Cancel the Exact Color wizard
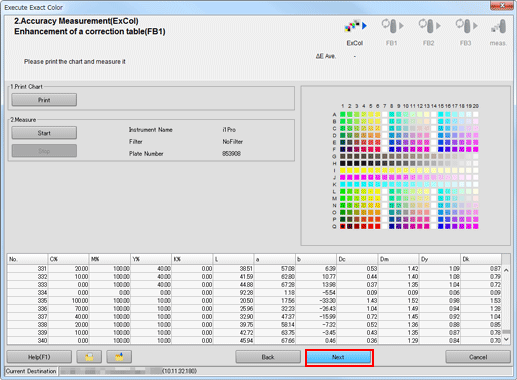 pos(478,357)
